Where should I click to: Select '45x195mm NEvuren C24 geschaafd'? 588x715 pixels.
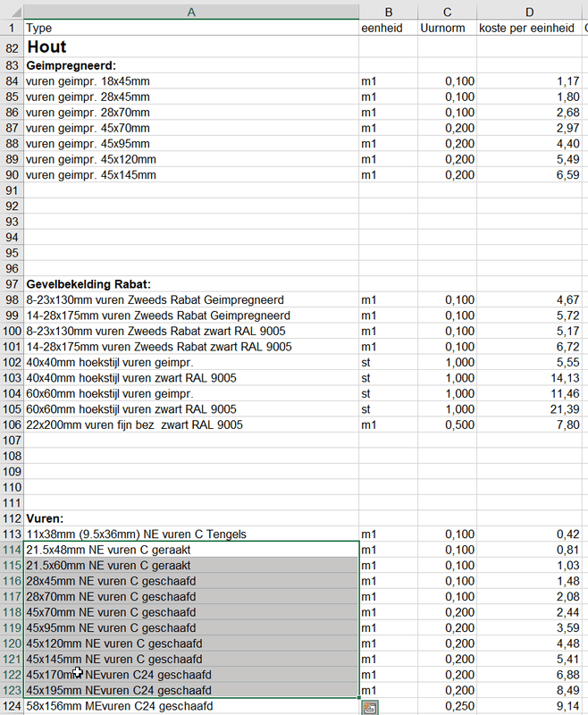pyautogui.click(x=191, y=690)
